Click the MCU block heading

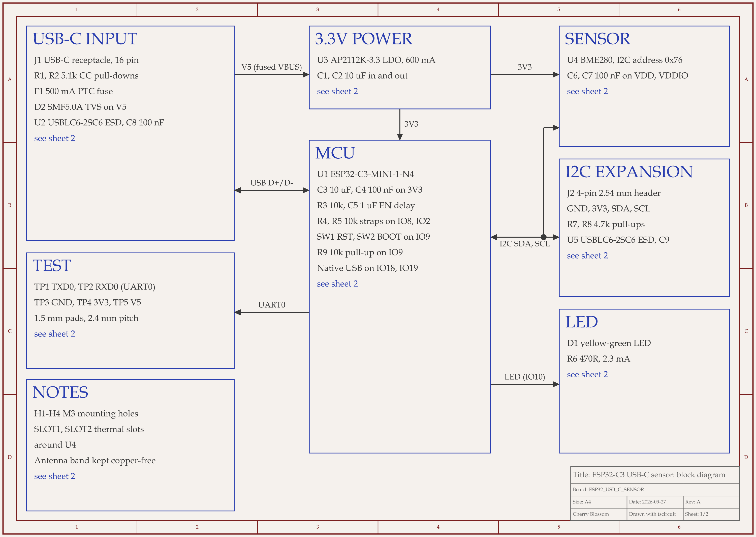[x=335, y=153]
